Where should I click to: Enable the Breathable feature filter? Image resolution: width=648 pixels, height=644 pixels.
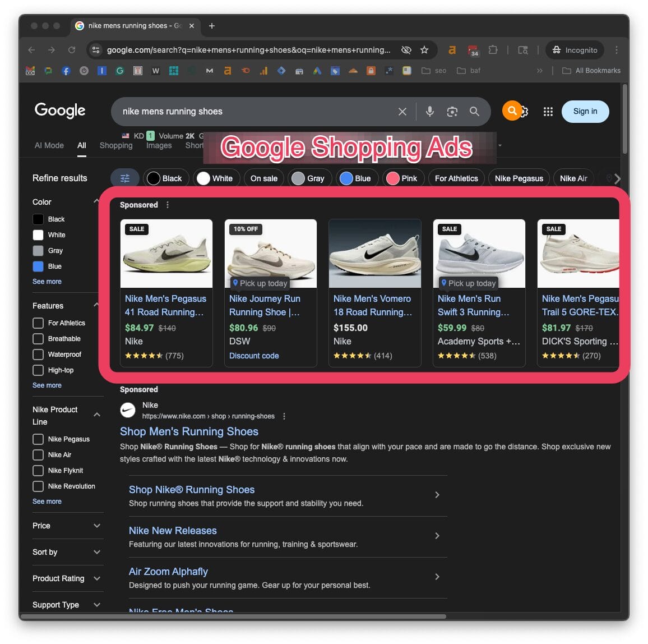[38, 339]
